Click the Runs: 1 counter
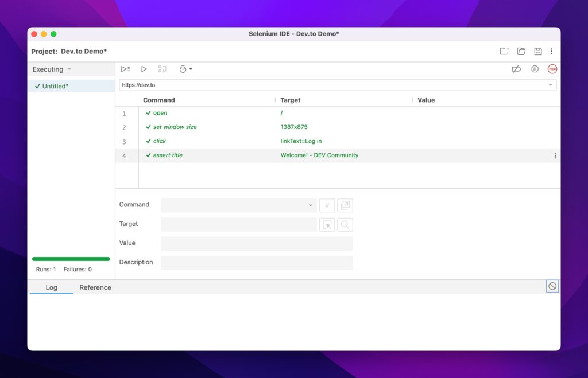 tap(46, 270)
